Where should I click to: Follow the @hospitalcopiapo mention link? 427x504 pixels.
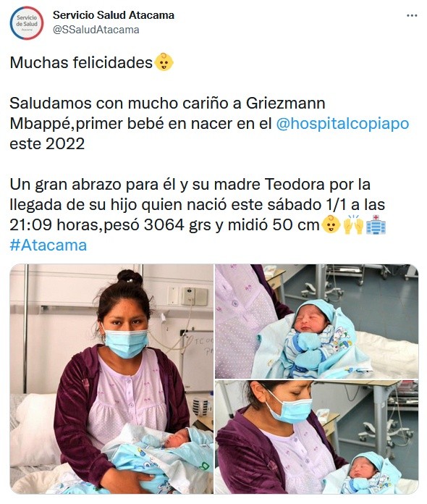tap(342, 123)
